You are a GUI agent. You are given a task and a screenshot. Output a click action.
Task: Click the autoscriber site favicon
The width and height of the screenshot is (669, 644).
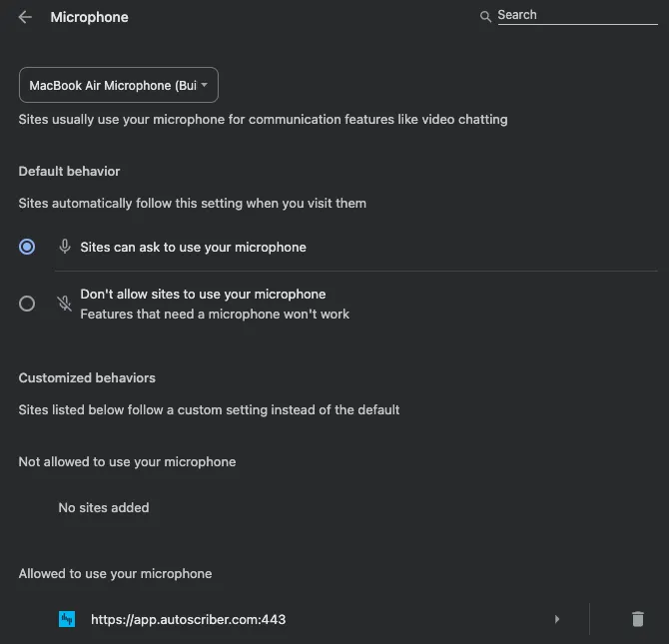pyautogui.click(x=67, y=619)
